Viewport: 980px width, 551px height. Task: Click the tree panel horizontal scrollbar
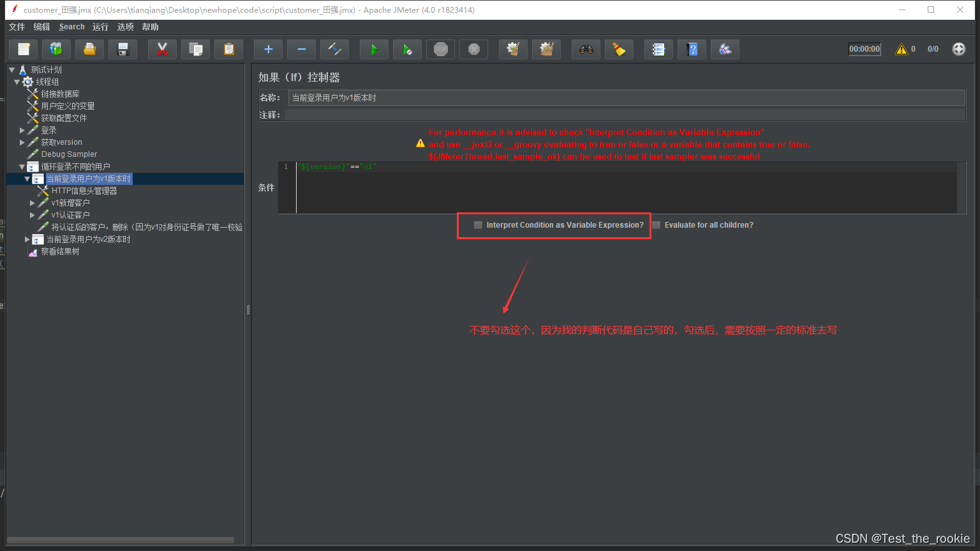pyautogui.click(x=121, y=540)
